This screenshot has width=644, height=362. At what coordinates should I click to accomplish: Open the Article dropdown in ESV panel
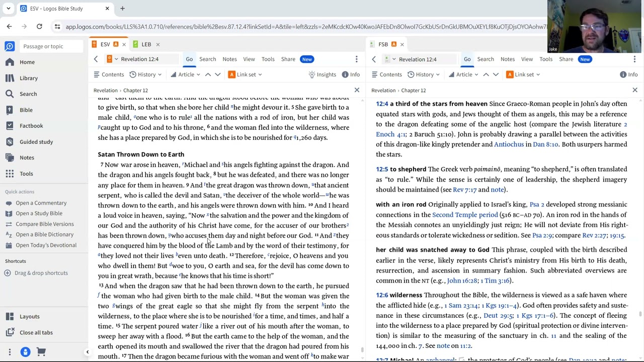185,74
